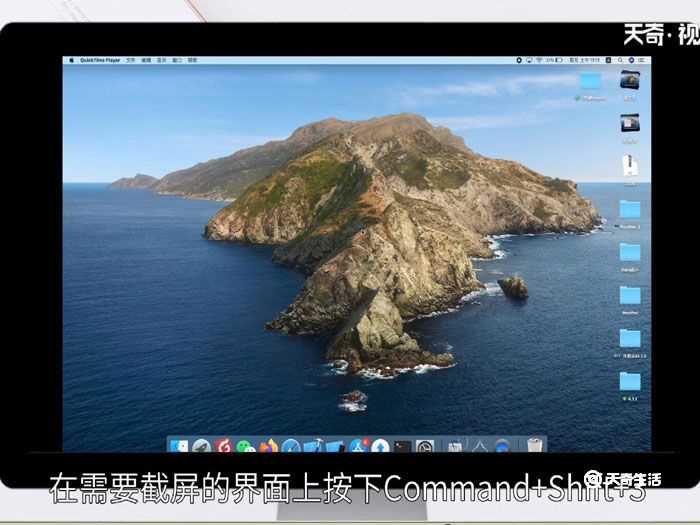
Task: Open Safari from the dock
Action: pos(291,446)
